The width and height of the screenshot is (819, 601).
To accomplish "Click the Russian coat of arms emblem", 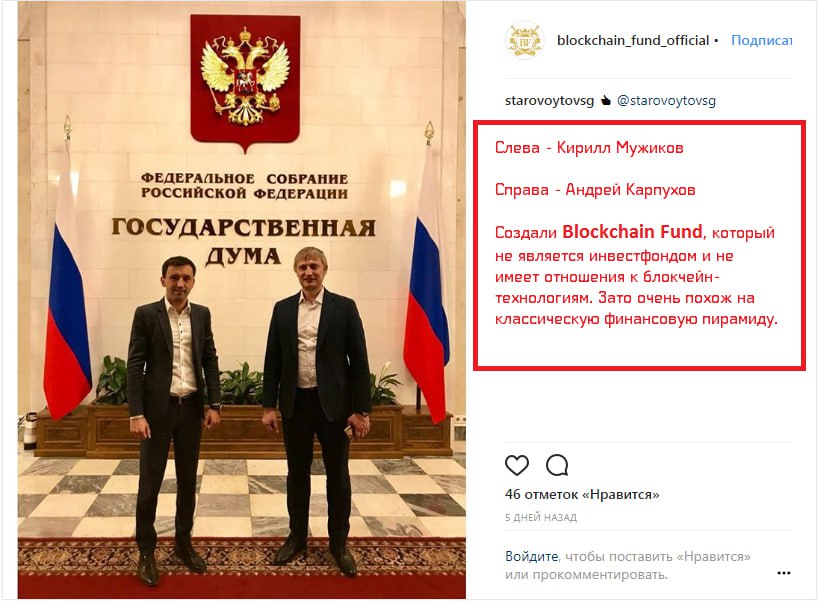I will click(245, 78).
